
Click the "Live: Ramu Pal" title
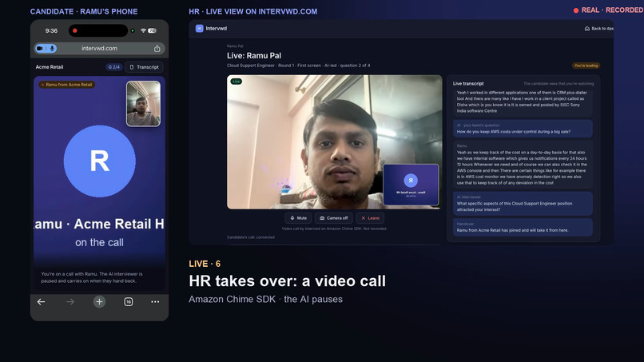pyautogui.click(x=254, y=55)
